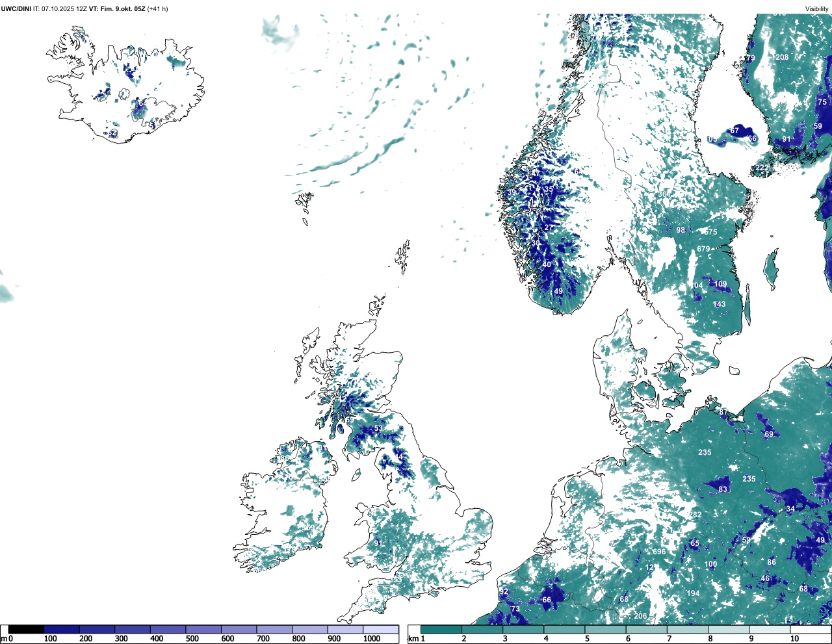Click the '83' value in northern Germany
The height and width of the screenshot is (644, 832).
[723, 489]
